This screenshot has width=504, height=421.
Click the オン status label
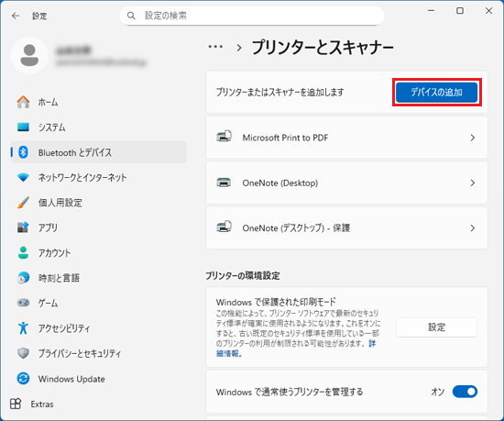[437, 392]
